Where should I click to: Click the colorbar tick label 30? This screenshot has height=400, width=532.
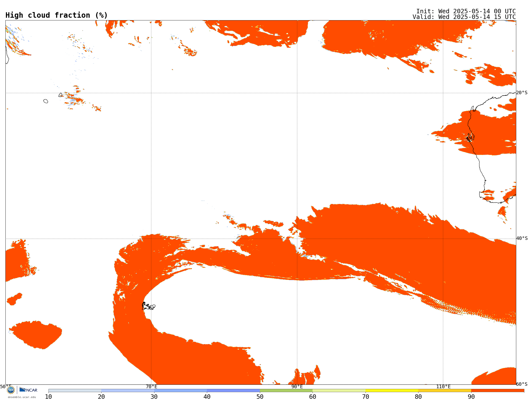(154, 397)
